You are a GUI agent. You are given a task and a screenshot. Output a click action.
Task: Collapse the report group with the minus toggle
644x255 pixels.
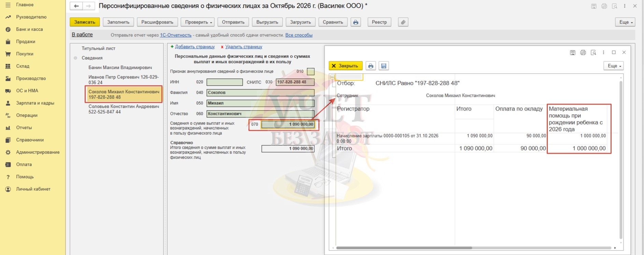332,77
